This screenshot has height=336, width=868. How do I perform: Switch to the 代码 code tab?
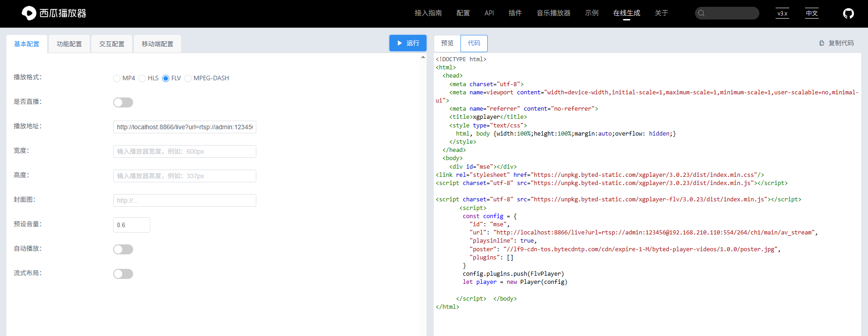474,43
